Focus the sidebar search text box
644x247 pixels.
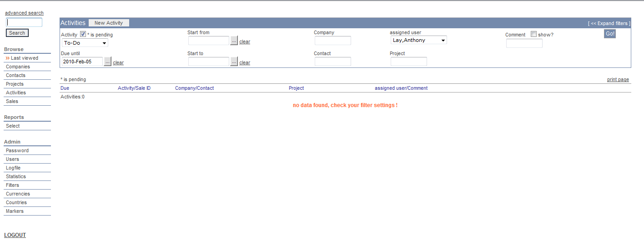[24, 22]
